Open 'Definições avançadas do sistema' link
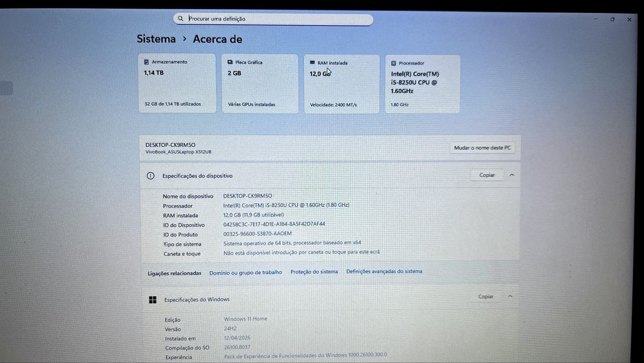 tap(384, 271)
